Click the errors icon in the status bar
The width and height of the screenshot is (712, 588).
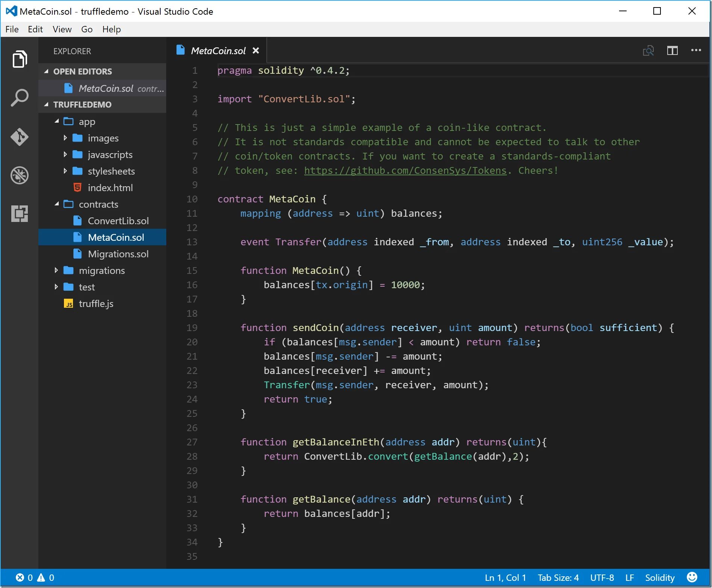(20, 577)
